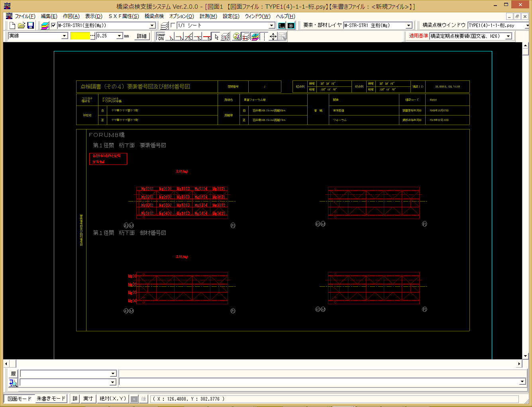Expand the 0.25 line width dropdown
532x407 pixels.
coord(119,36)
